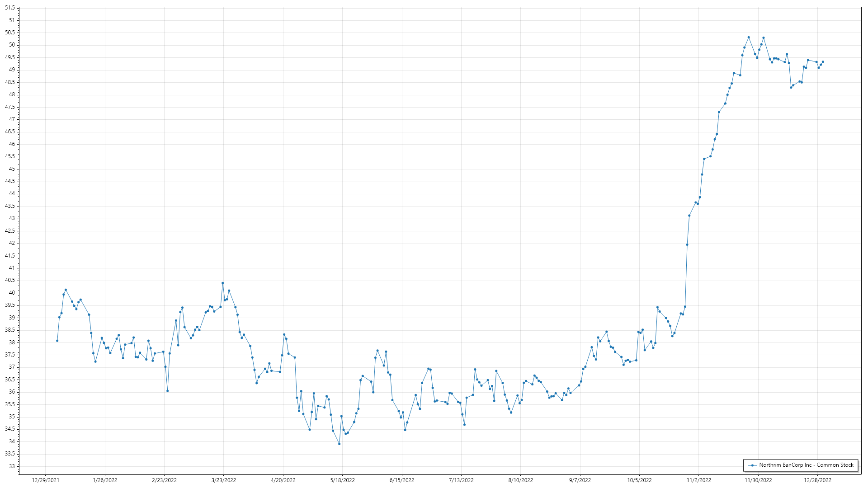The width and height of the screenshot is (868, 488).
Task: Click the legend series marker icon
Action: [752, 465]
